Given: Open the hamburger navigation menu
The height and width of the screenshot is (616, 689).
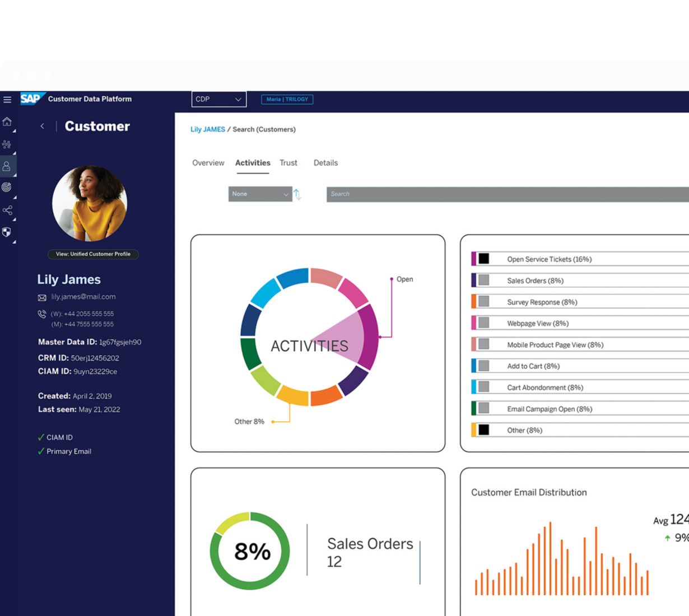Looking at the screenshot, I should pyautogui.click(x=7, y=100).
